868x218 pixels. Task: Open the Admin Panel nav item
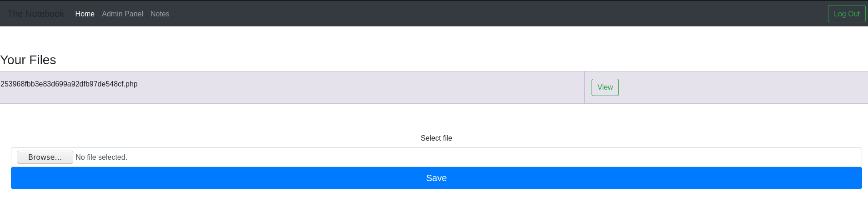[122, 14]
